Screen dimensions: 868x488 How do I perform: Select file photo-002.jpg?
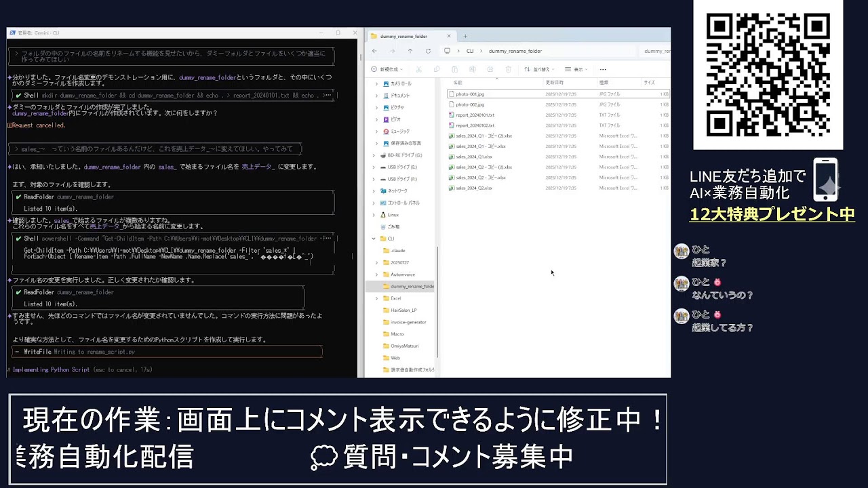(x=558, y=104)
